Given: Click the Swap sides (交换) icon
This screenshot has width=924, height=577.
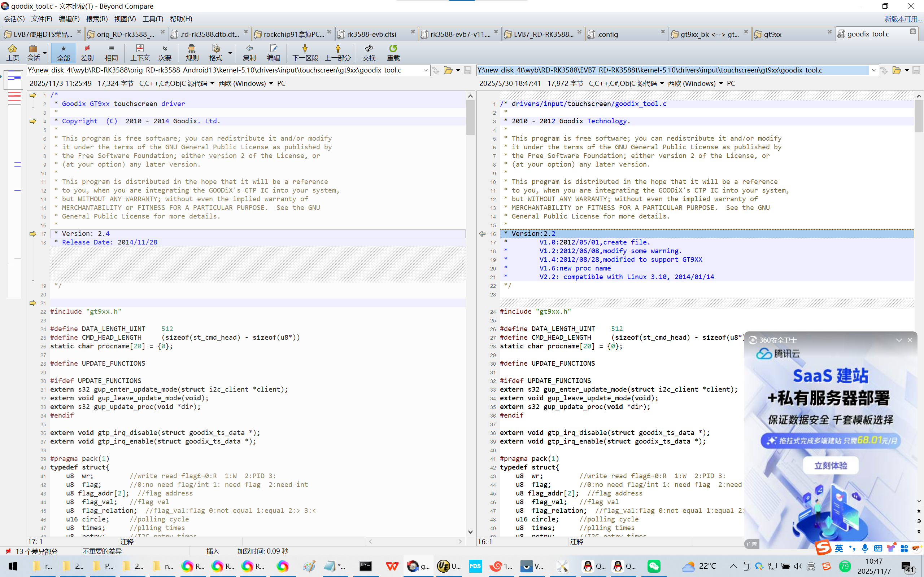Looking at the screenshot, I should point(369,52).
